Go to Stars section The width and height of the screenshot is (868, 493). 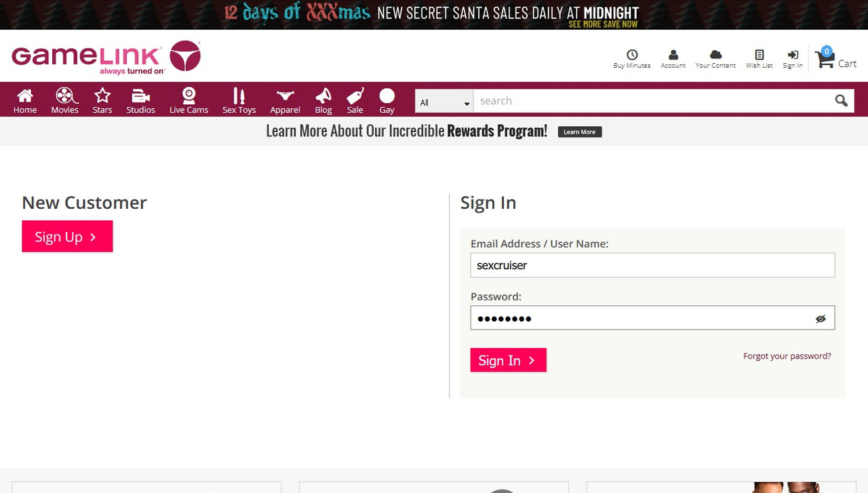coord(102,100)
